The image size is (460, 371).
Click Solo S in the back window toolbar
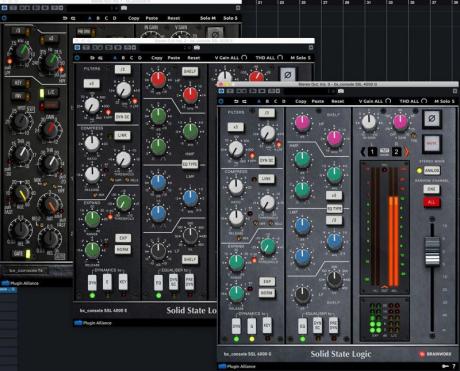coord(230,18)
